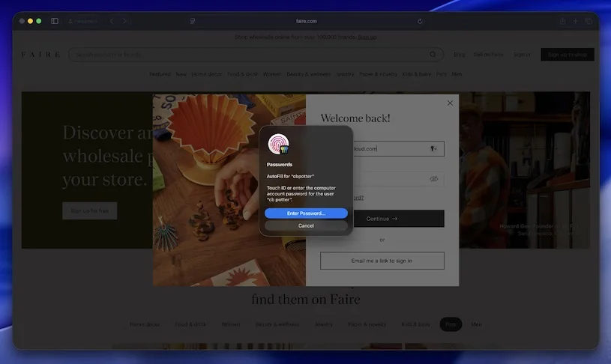Image resolution: width=611 pixels, height=364 pixels.
Task: Go forward with Safari forward arrow
Action: 124,21
